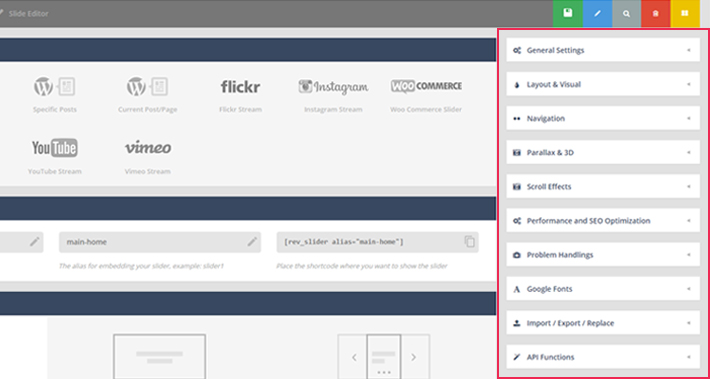Expand Performance and SEO Optimization arrow
Viewport: 710px width, 379px height.
click(689, 221)
